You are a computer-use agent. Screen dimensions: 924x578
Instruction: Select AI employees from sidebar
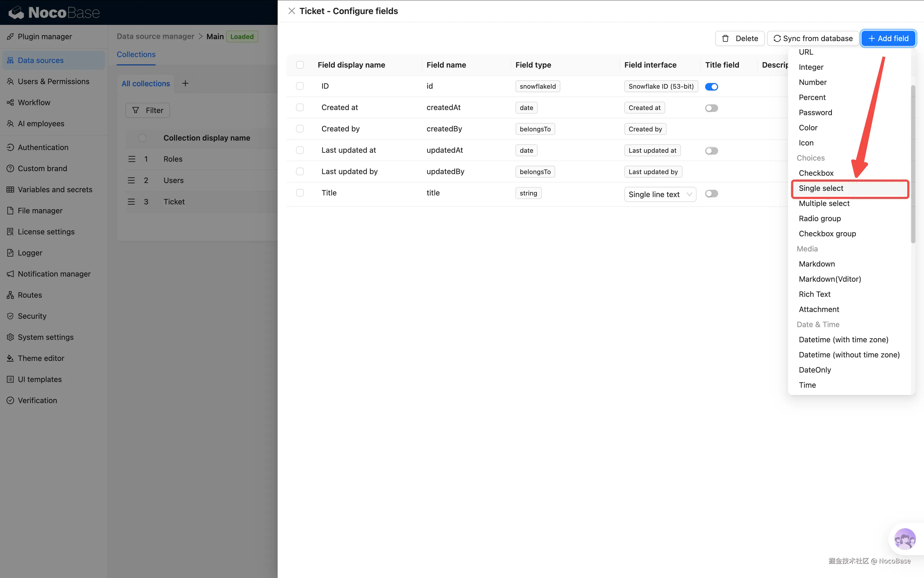(41, 124)
